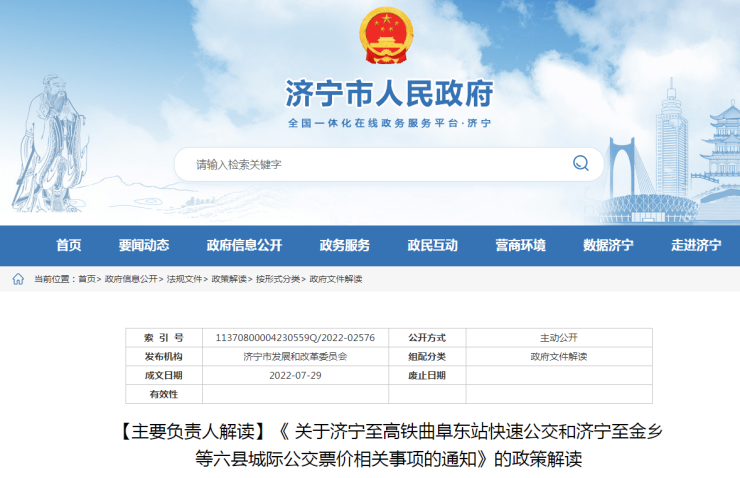Click 政府信息公开 breadcrumb link

tap(131, 279)
